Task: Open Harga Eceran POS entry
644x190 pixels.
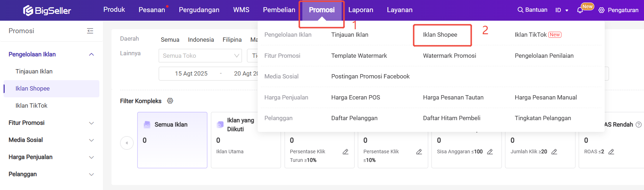Action: pyautogui.click(x=356, y=97)
